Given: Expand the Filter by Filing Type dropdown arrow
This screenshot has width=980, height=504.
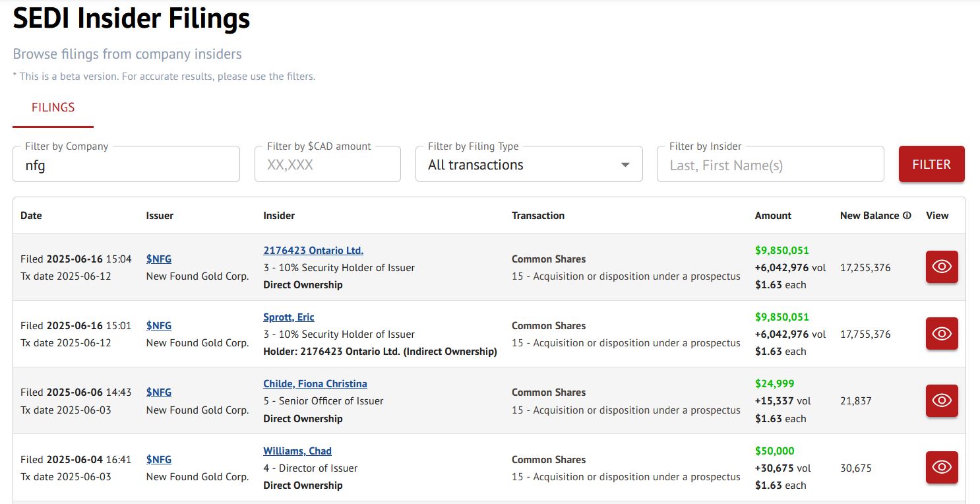Looking at the screenshot, I should point(625,165).
